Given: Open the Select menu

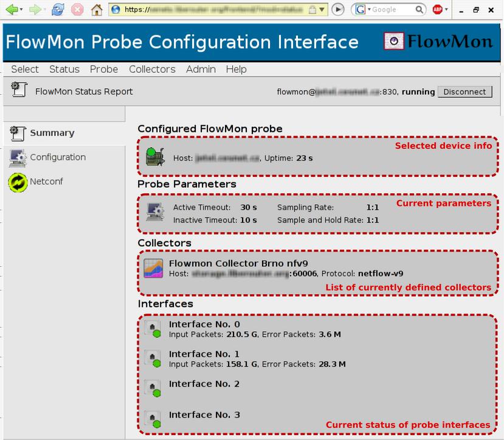Looking at the screenshot, I should [25, 69].
